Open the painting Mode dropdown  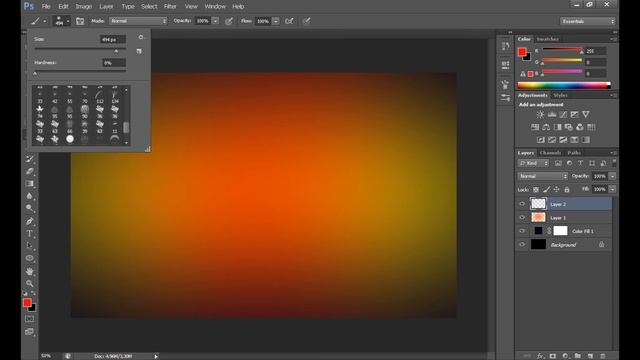(x=138, y=21)
